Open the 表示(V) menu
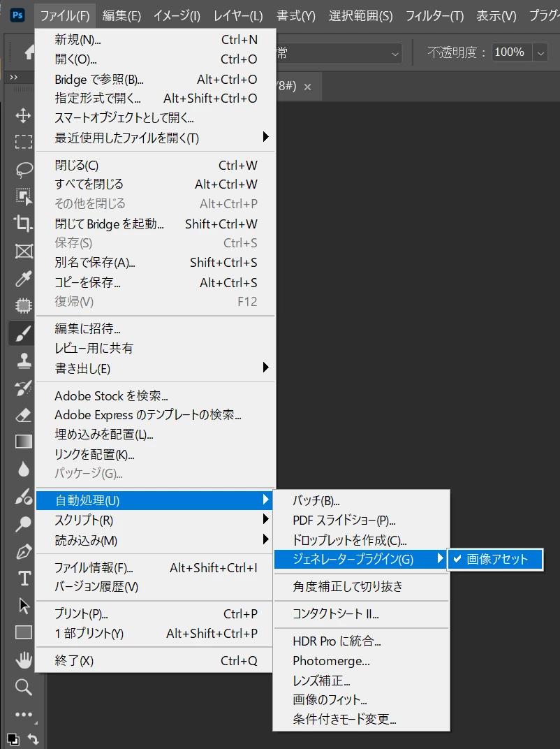Viewport: 560px width, 749px height. [x=496, y=16]
